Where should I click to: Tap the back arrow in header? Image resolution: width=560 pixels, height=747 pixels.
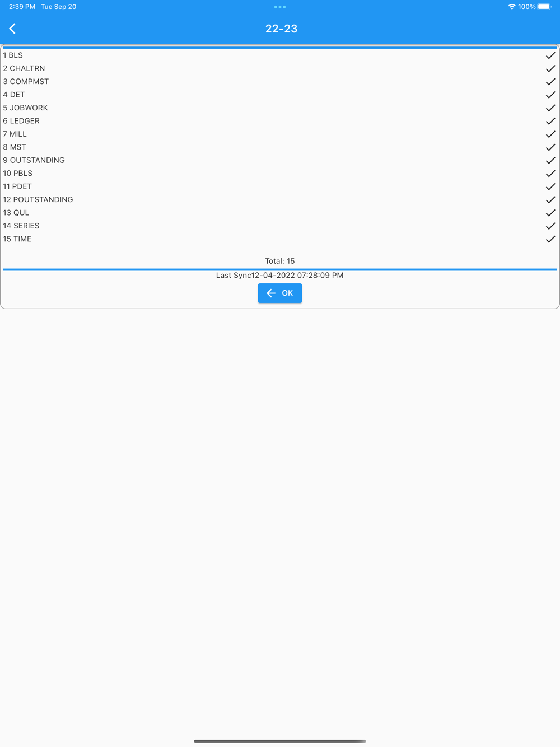tap(12, 29)
